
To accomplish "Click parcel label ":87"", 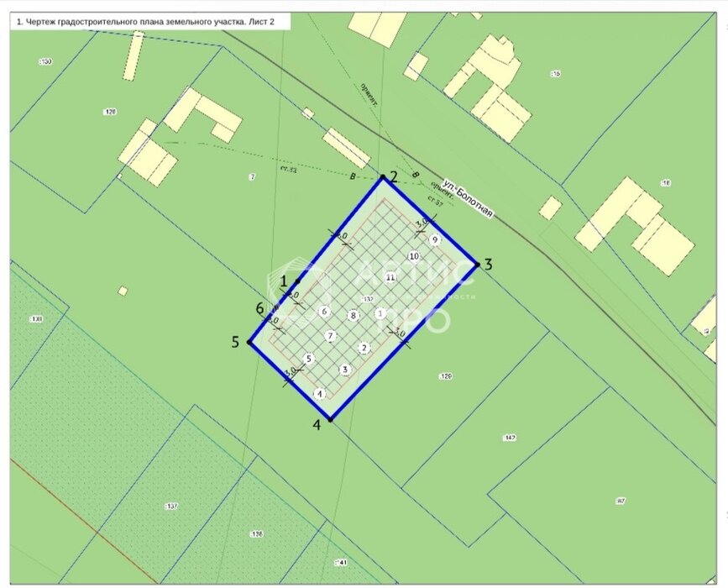I will coord(621,501).
